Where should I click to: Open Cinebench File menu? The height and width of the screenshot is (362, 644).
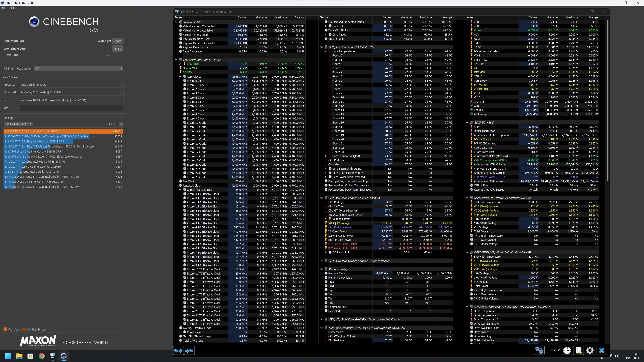click(4, 8)
